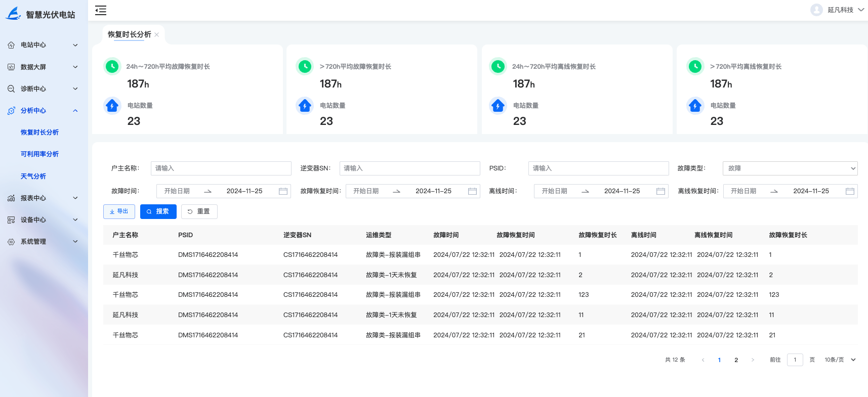Reset filters with the 重置 button

[x=199, y=211]
